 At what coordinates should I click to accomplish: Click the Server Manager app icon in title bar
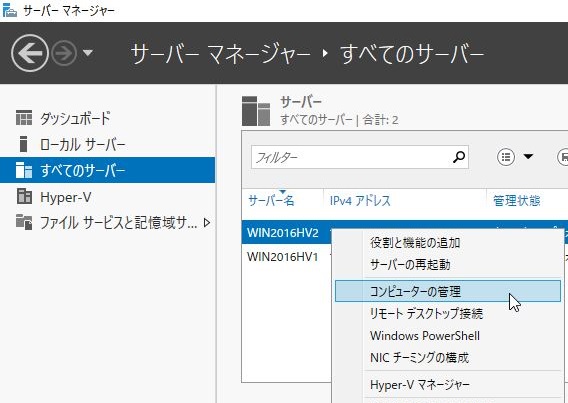coord(10,11)
